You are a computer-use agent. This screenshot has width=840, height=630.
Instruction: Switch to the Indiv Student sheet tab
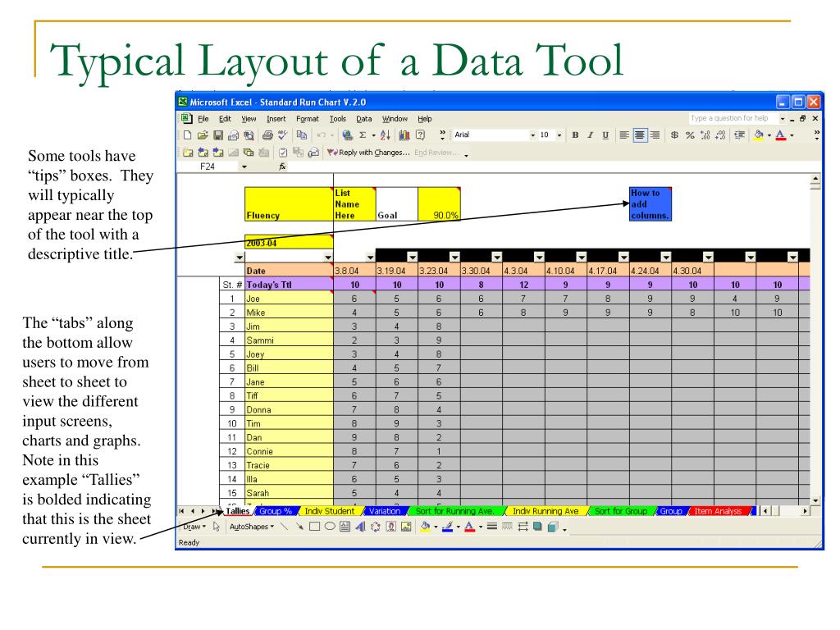[330, 511]
